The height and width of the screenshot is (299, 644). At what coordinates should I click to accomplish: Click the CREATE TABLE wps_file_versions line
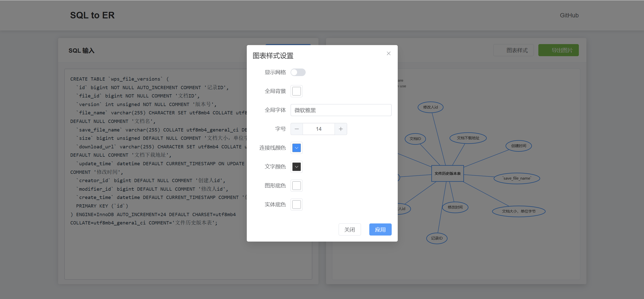point(119,79)
